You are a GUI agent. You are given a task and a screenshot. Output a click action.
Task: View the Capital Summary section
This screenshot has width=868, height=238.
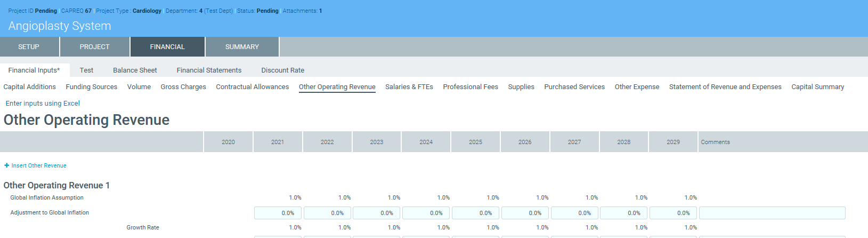[x=817, y=87]
